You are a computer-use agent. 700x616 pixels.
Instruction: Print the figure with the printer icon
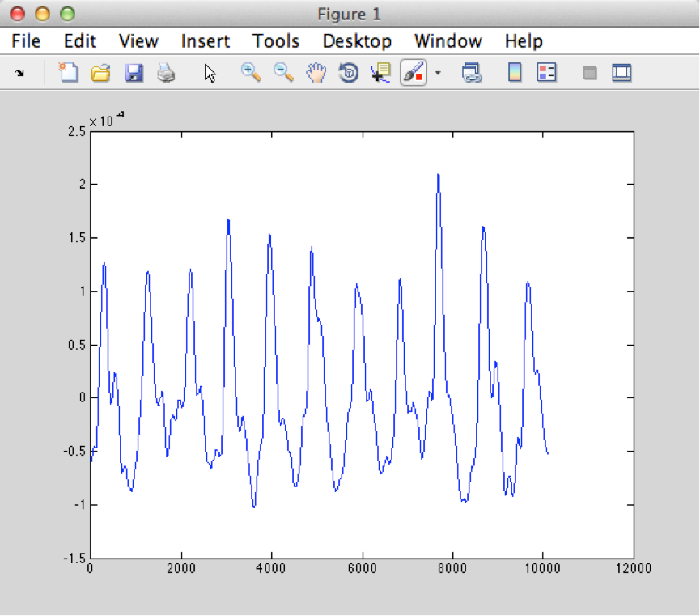click(166, 73)
